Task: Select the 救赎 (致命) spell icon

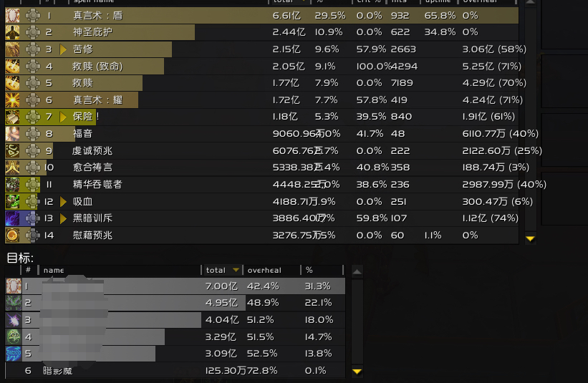Action: pyautogui.click(x=13, y=66)
